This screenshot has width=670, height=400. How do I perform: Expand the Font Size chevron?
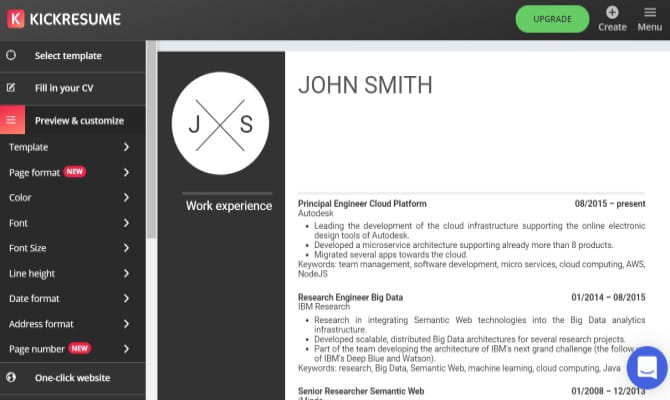coord(126,248)
